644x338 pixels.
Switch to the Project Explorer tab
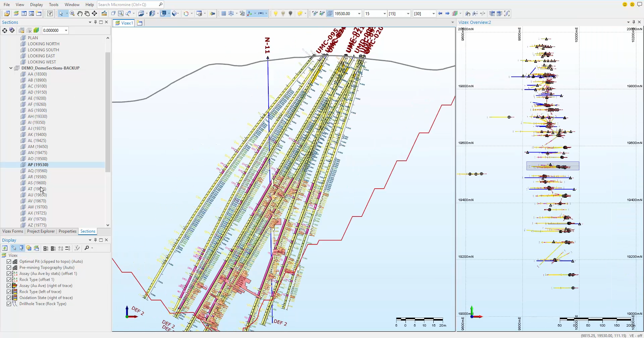[x=41, y=231]
